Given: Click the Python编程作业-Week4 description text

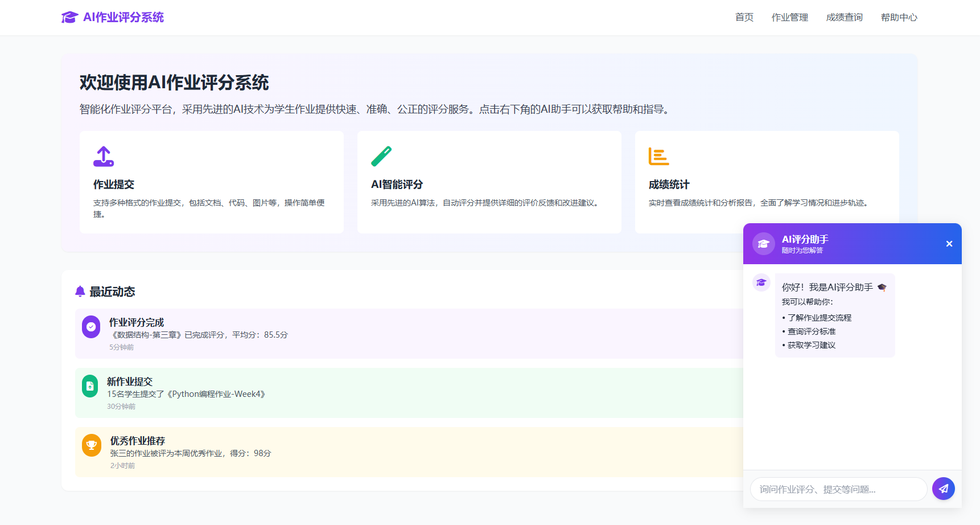Looking at the screenshot, I should click(186, 394).
